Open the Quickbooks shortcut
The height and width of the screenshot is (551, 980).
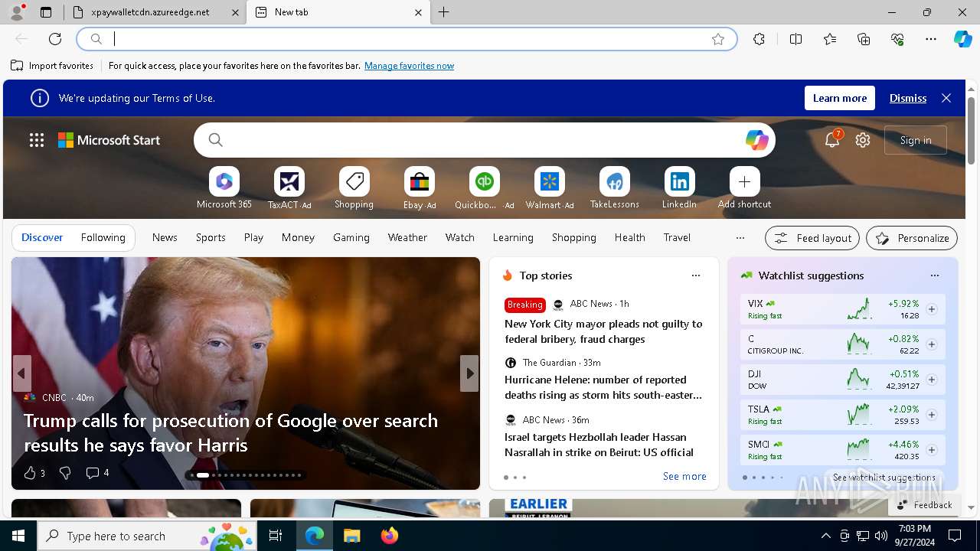pos(485,188)
